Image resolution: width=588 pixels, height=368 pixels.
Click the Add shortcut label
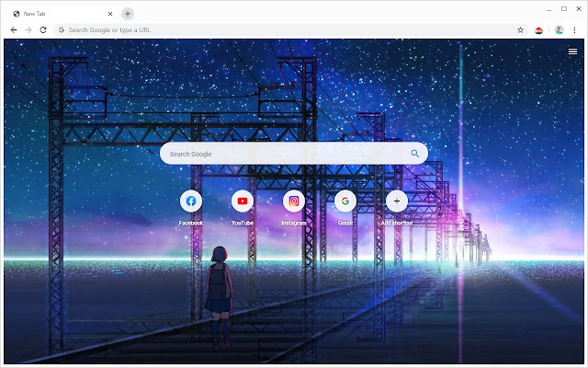tap(397, 223)
